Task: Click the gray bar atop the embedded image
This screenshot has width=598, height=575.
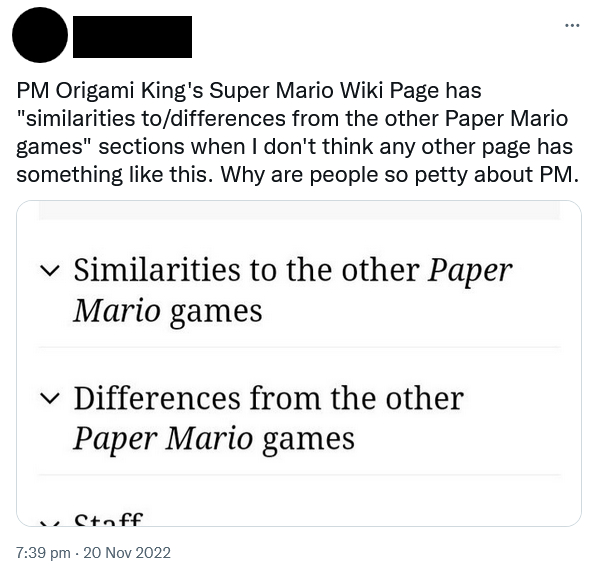Action: pos(299,210)
